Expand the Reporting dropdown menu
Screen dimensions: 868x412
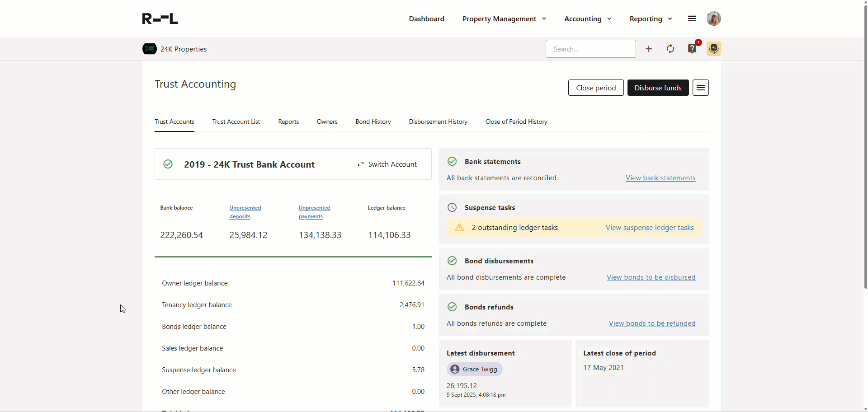[651, 19]
